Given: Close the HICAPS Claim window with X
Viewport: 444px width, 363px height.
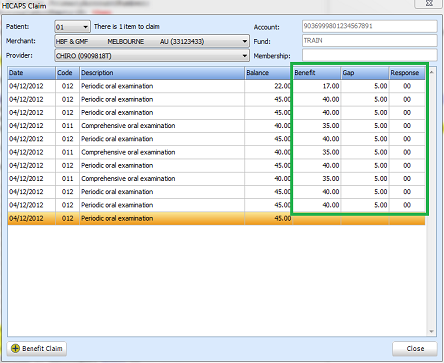Looking at the screenshot, I should (x=429, y=3).
